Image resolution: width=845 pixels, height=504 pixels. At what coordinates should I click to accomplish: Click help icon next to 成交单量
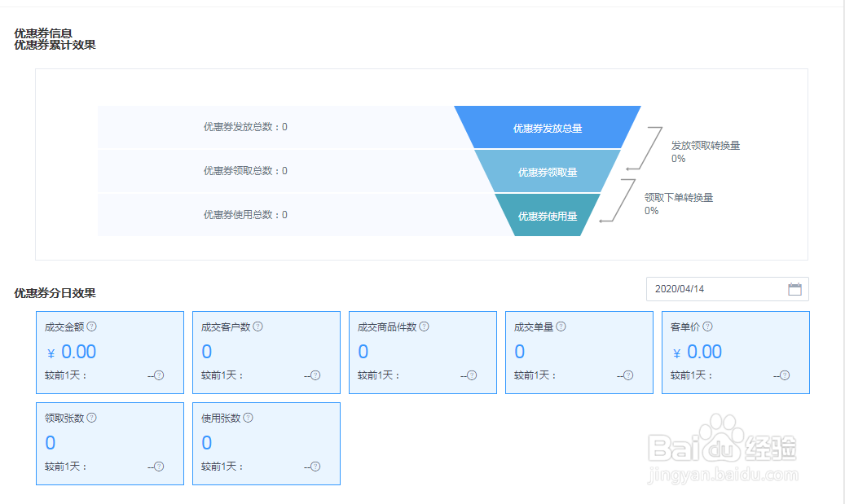pyautogui.click(x=561, y=327)
